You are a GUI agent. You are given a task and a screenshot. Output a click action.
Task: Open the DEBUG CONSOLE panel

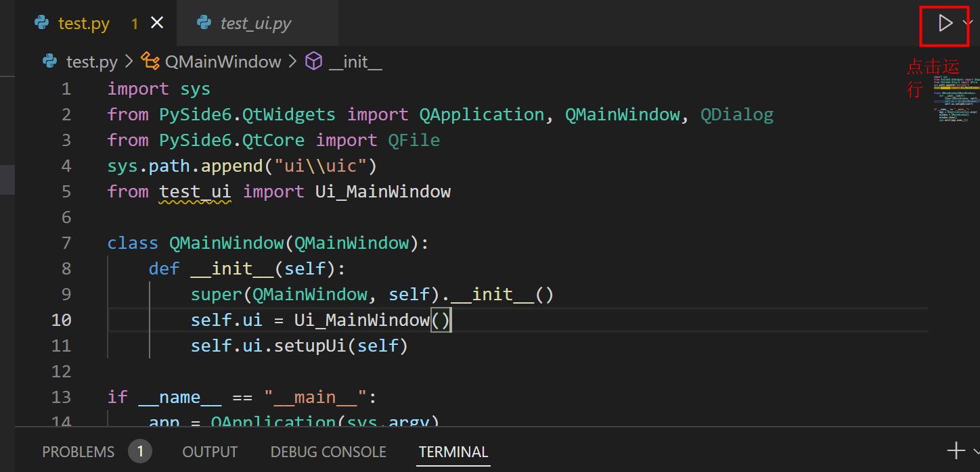click(x=328, y=451)
